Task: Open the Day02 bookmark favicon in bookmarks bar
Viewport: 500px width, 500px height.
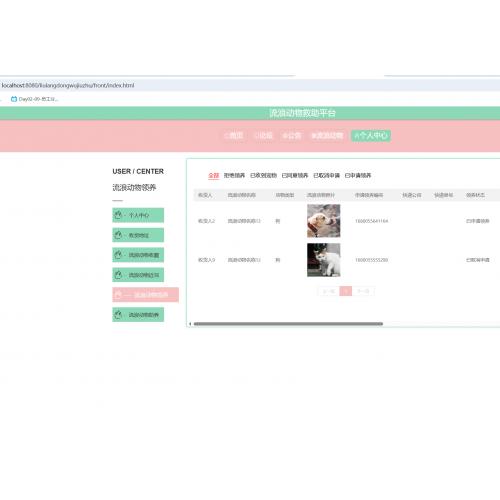Action: [14, 99]
